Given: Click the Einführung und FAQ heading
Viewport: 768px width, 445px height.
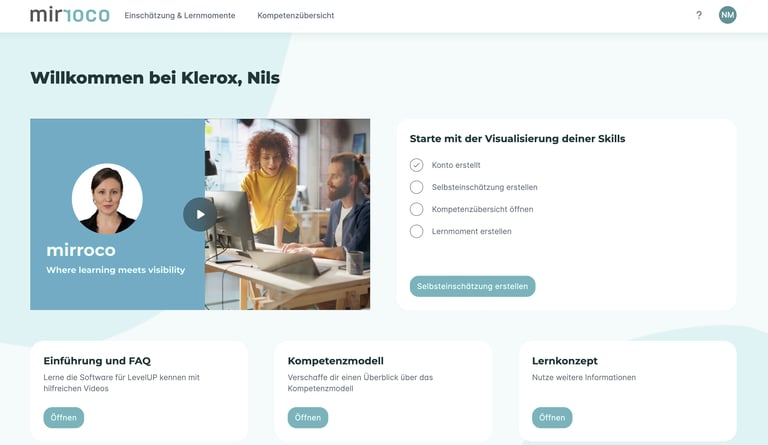Looking at the screenshot, I should pos(97,361).
